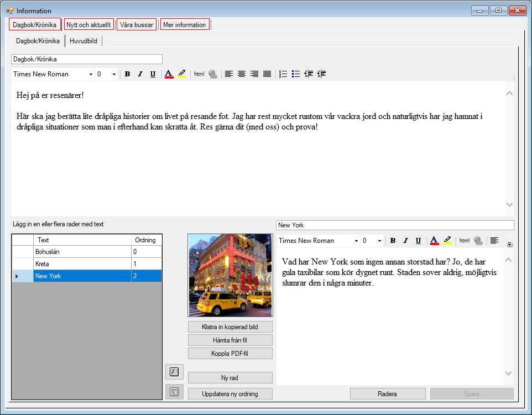Open html view in the upper editor toolbar
This screenshot has height=415, width=532.
(x=199, y=74)
